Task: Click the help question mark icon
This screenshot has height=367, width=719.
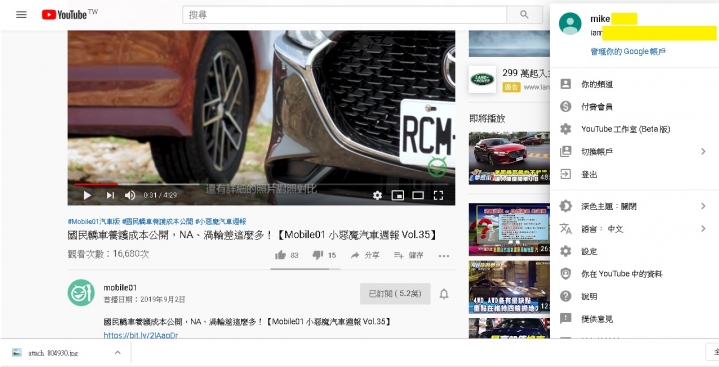Action: tap(566, 296)
